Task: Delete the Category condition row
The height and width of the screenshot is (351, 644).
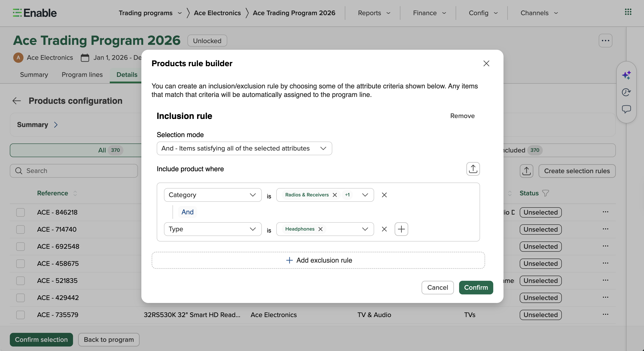Action: [384, 195]
